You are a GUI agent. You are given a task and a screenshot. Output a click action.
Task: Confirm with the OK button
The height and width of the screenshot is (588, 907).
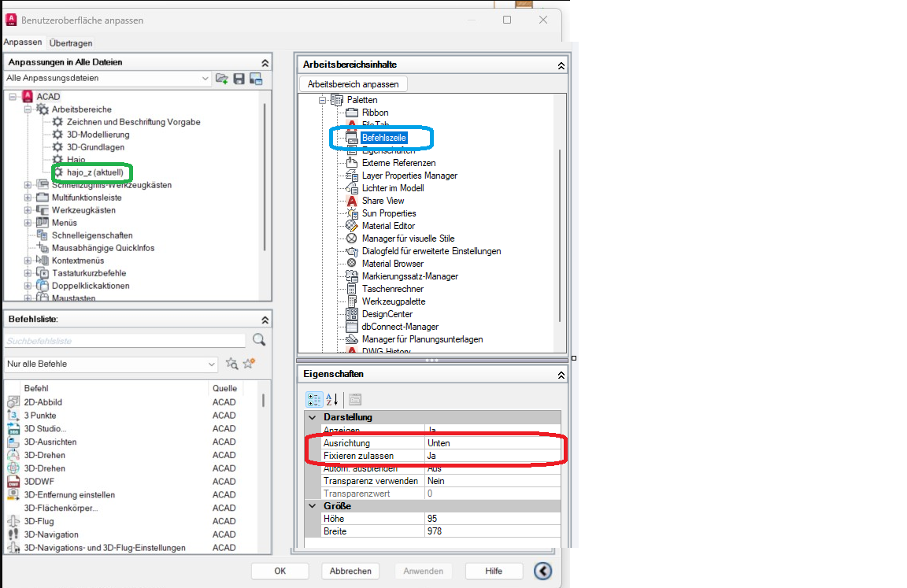(280, 571)
